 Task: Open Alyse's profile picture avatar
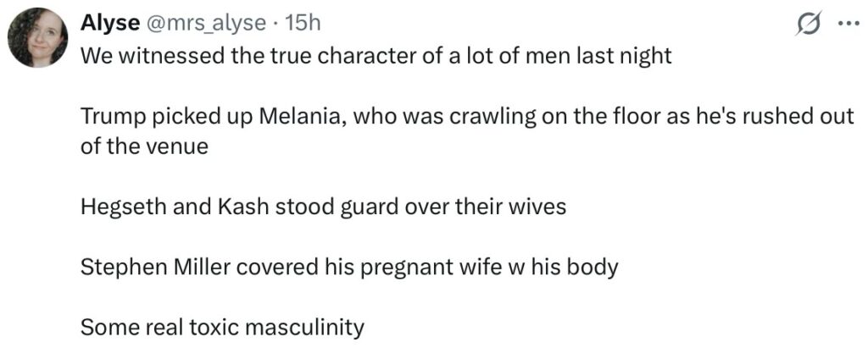37,38
